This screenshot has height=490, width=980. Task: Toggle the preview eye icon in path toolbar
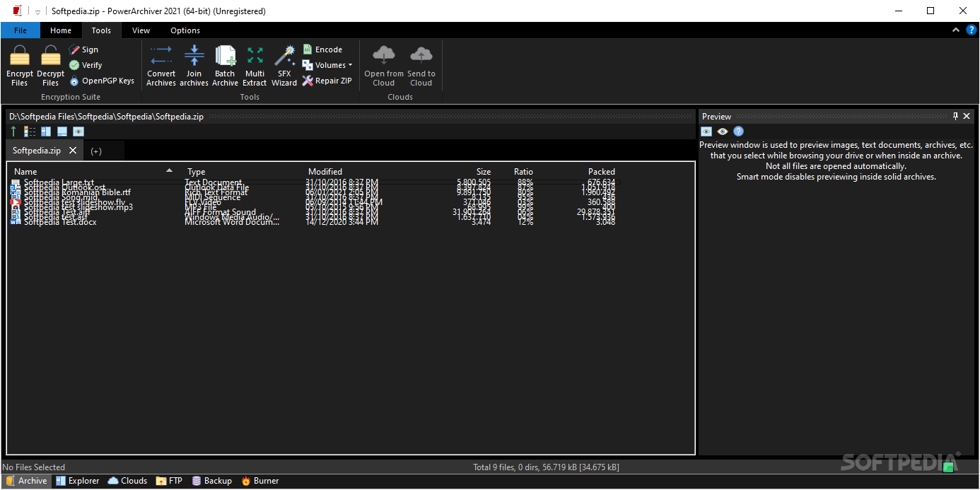(x=78, y=132)
